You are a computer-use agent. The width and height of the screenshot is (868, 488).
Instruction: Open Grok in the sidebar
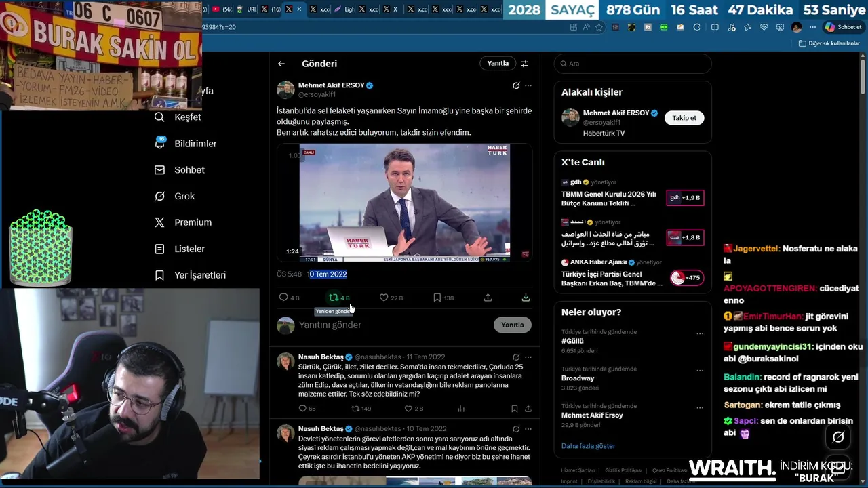pyautogui.click(x=175, y=196)
